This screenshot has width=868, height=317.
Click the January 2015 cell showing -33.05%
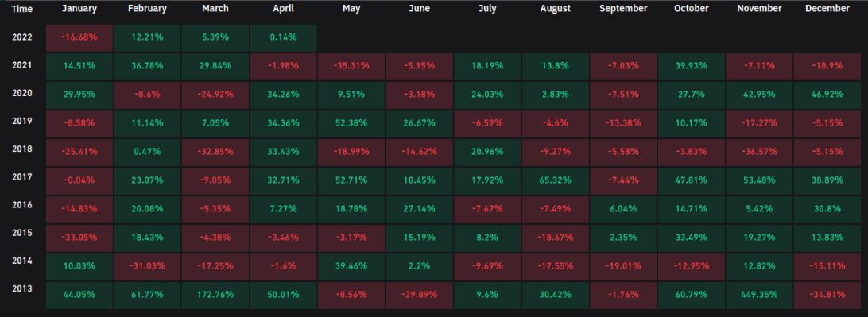coord(79,238)
